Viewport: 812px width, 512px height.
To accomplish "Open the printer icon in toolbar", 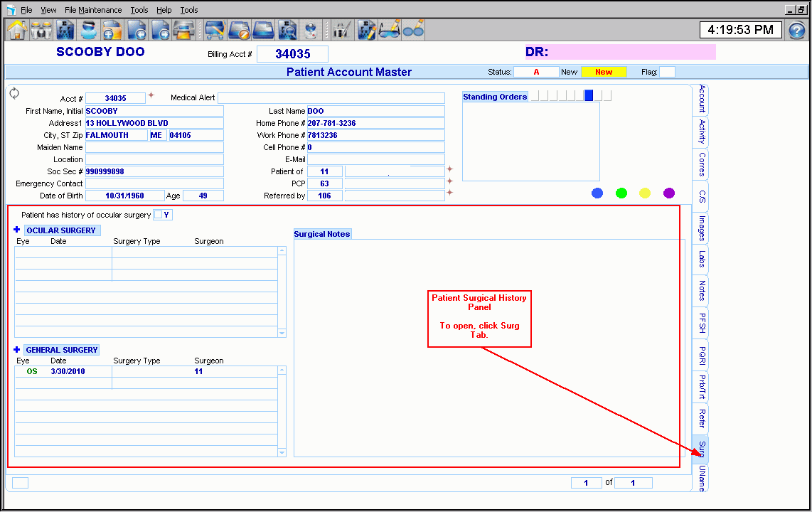I will pos(185,30).
